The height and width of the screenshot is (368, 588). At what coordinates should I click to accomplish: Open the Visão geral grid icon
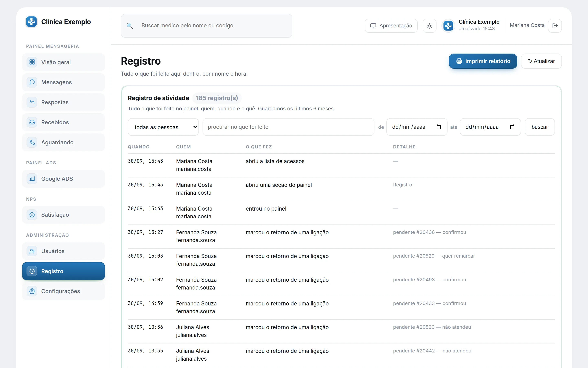pos(32,62)
